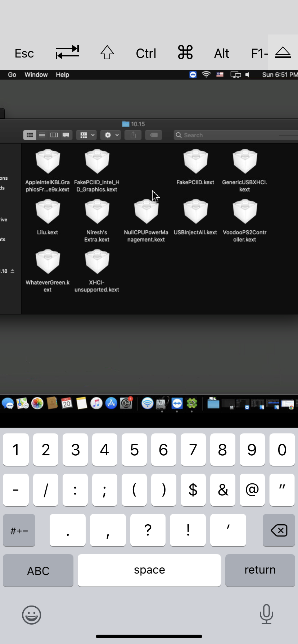
Task: Open the Help menu
Action: [62, 74]
